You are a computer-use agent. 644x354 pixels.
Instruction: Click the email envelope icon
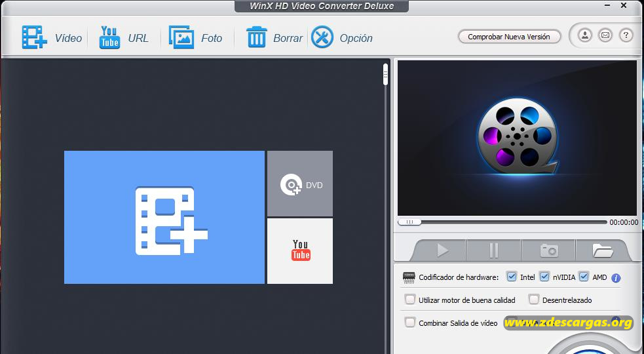(x=605, y=35)
